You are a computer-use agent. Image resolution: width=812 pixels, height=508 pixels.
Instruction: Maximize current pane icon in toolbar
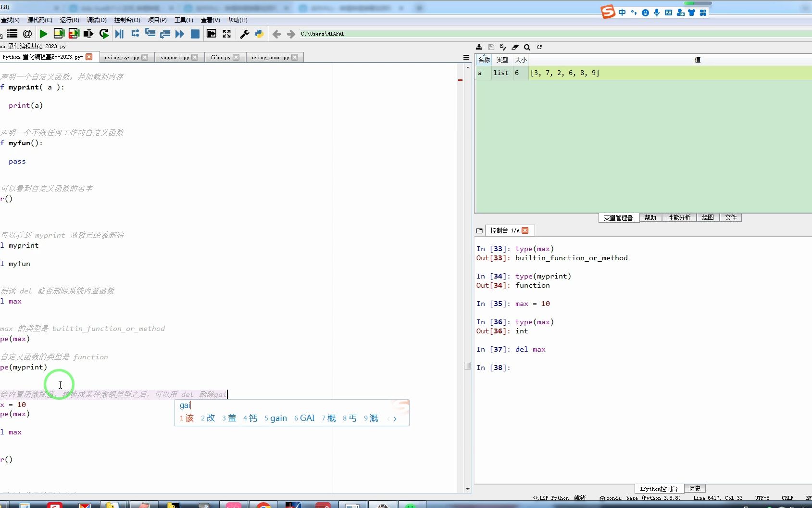click(x=226, y=34)
